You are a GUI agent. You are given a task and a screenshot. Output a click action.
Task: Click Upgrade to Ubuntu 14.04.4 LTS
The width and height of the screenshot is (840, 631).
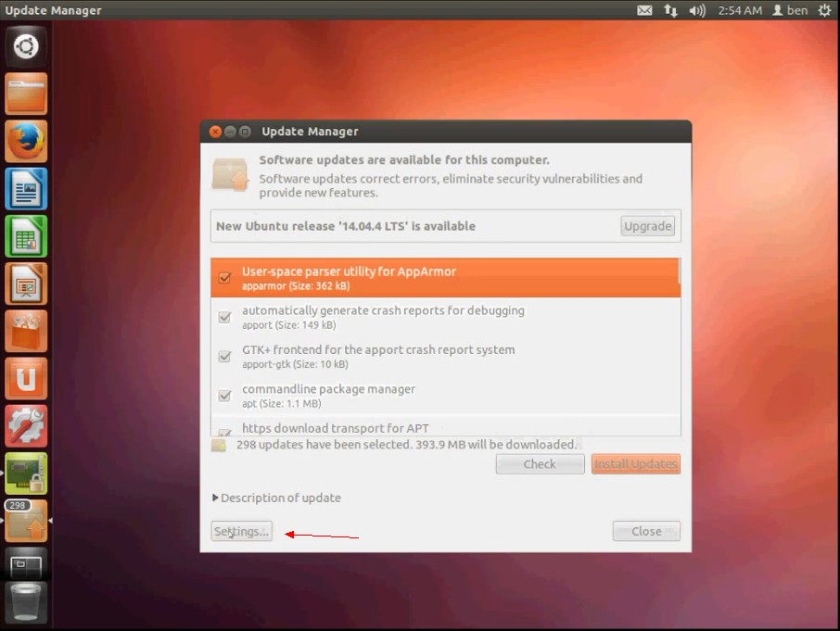pos(647,226)
